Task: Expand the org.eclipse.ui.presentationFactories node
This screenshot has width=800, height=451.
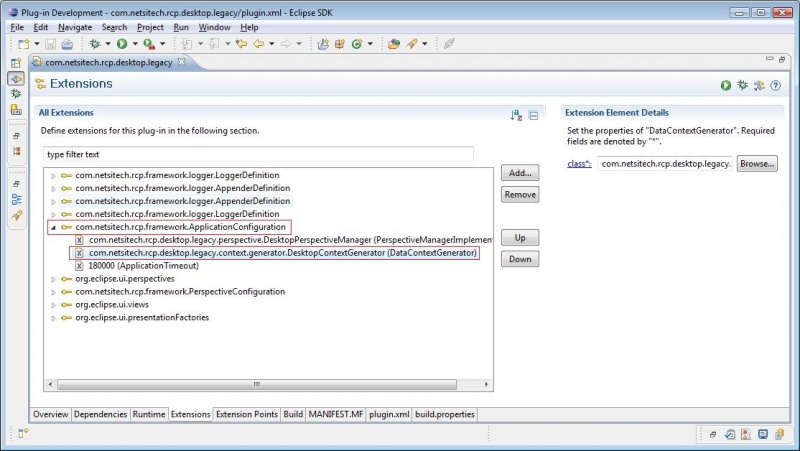Action: tap(53, 318)
